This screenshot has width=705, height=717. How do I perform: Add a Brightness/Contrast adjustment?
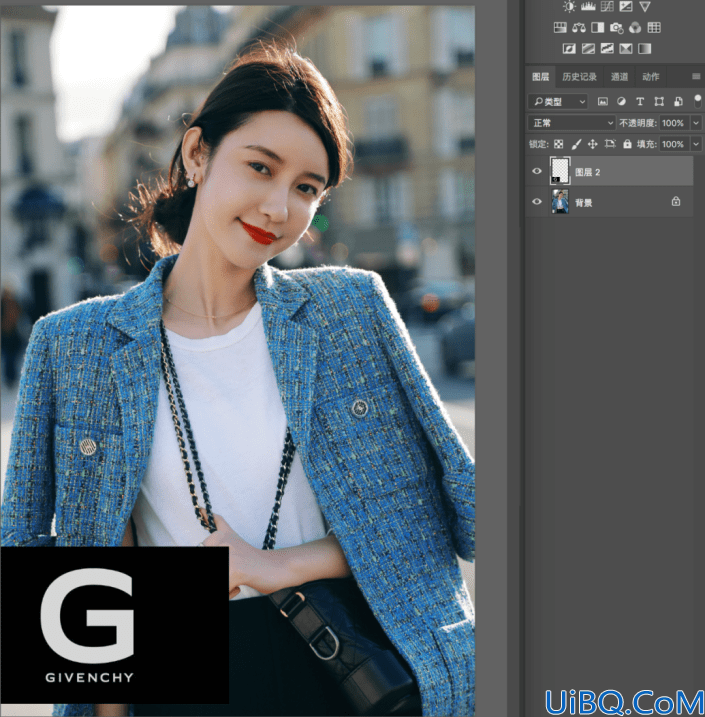point(569,6)
